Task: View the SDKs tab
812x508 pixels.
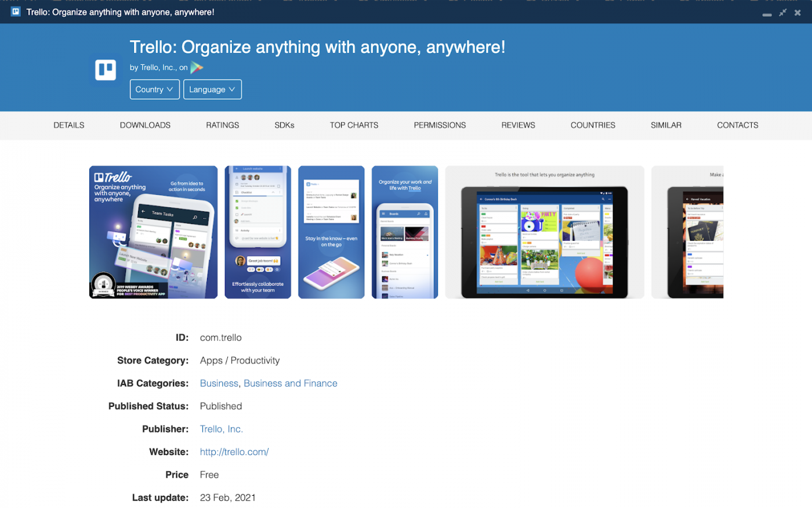Action: tap(284, 125)
